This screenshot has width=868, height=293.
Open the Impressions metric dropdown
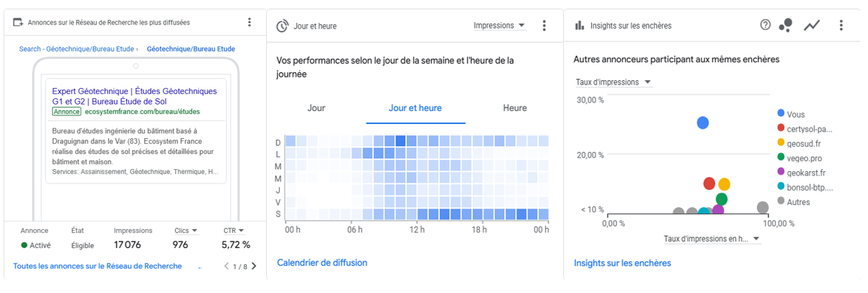(499, 26)
